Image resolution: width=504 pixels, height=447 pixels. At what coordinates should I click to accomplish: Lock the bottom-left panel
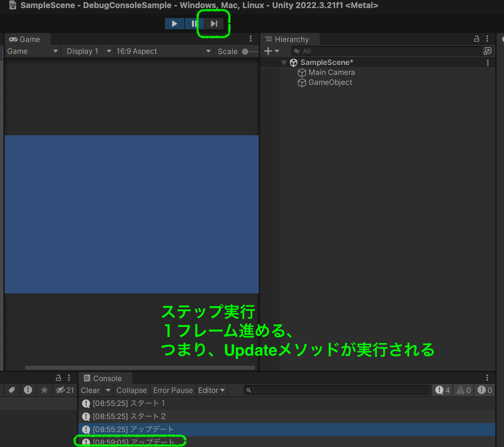[x=58, y=378]
